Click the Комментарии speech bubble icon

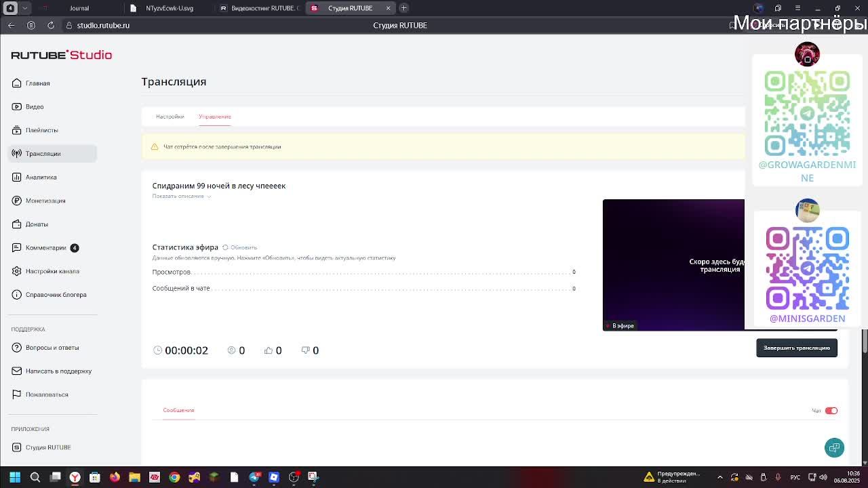17,247
